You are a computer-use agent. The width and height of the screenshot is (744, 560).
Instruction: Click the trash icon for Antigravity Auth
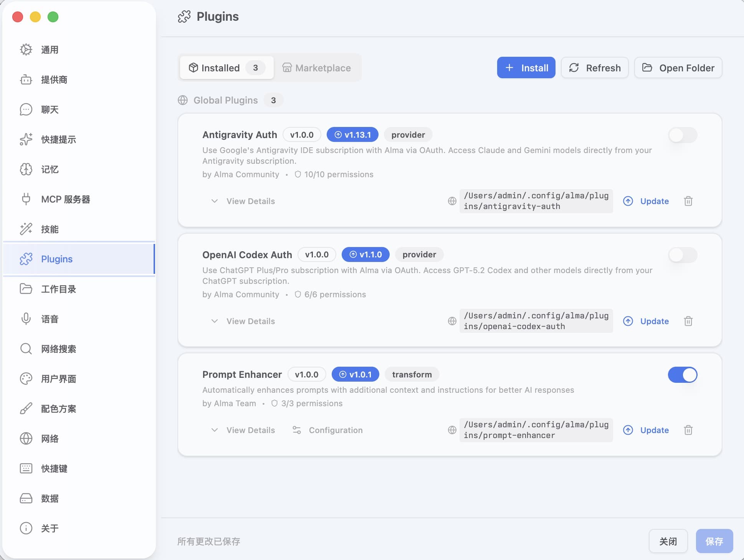pyautogui.click(x=688, y=201)
